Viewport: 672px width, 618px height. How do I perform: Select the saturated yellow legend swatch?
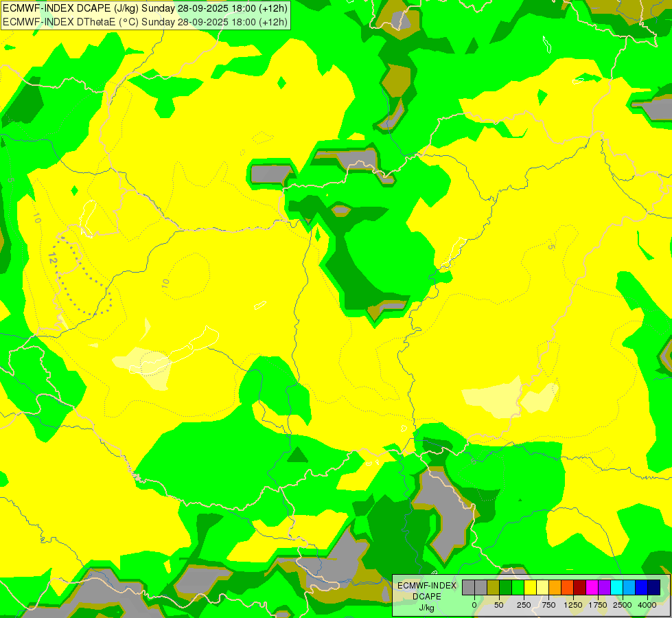[x=530, y=588]
